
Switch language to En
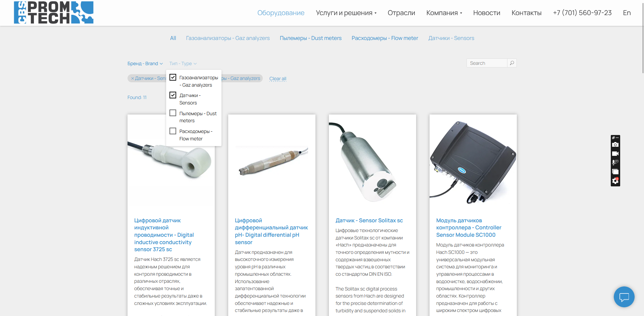point(627,13)
